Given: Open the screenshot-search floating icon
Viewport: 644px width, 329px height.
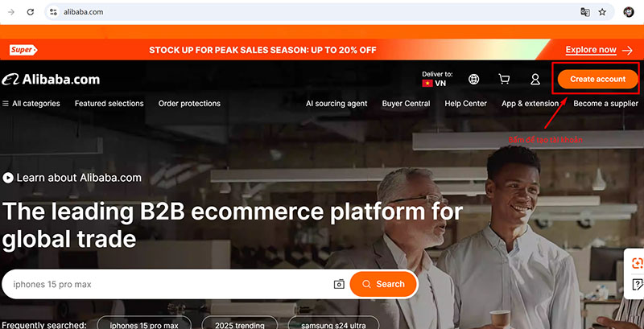Looking at the screenshot, I should [637, 263].
